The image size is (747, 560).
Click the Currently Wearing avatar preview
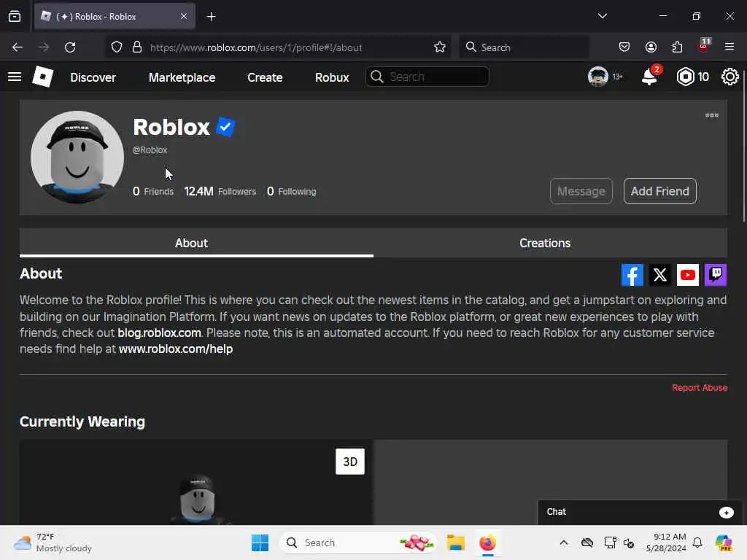196,482
